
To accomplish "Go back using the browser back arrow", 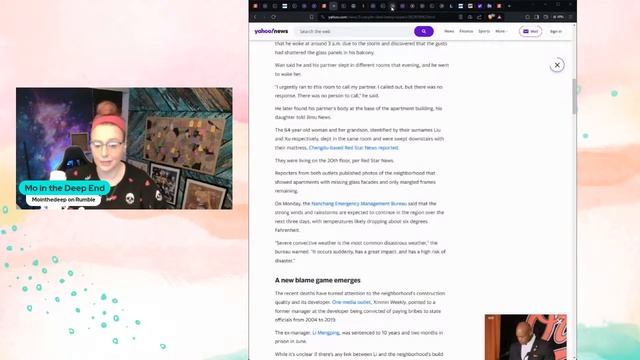I will [255, 17].
